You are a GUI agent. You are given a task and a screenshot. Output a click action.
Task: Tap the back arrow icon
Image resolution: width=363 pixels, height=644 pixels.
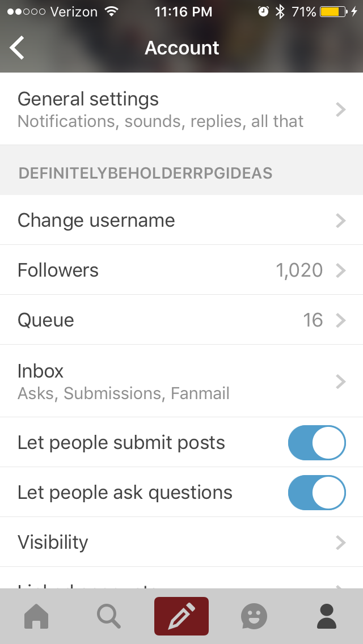(x=18, y=48)
